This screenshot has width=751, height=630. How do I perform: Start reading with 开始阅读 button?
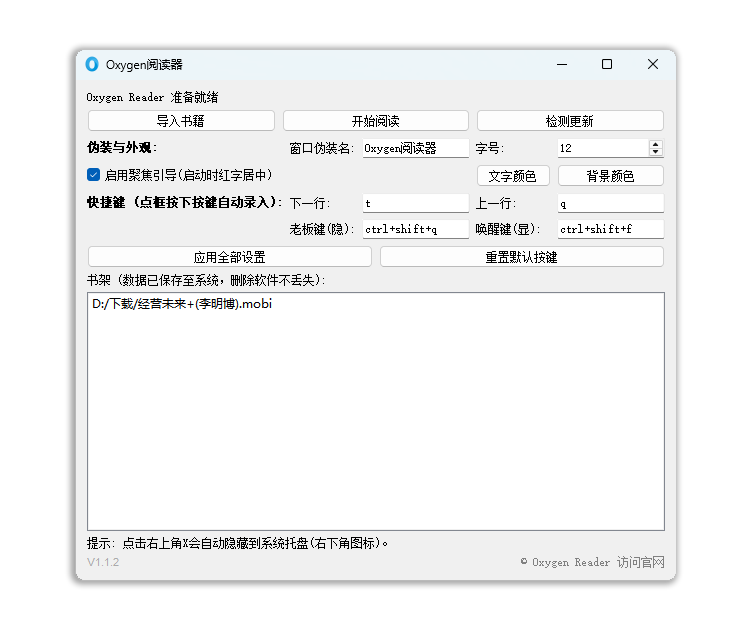(376, 121)
